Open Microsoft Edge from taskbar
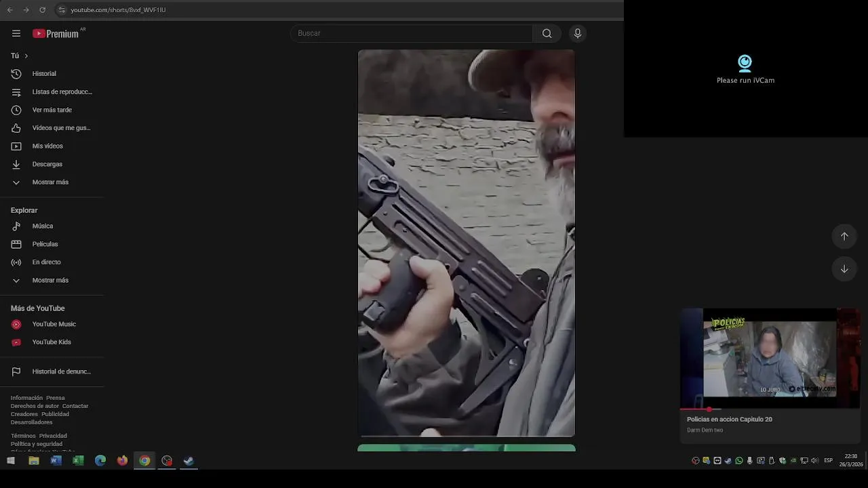The height and width of the screenshot is (488, 868). (x=100, y=461)
